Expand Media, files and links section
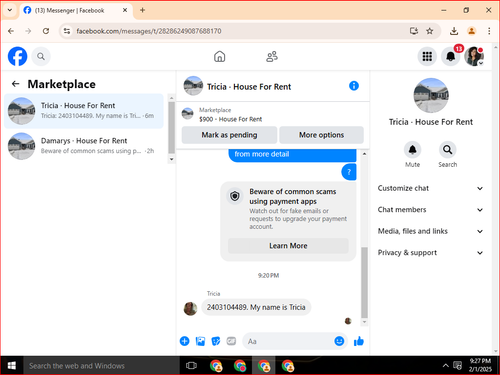This screenshot has width=500, height=375. tap(430, 231)
